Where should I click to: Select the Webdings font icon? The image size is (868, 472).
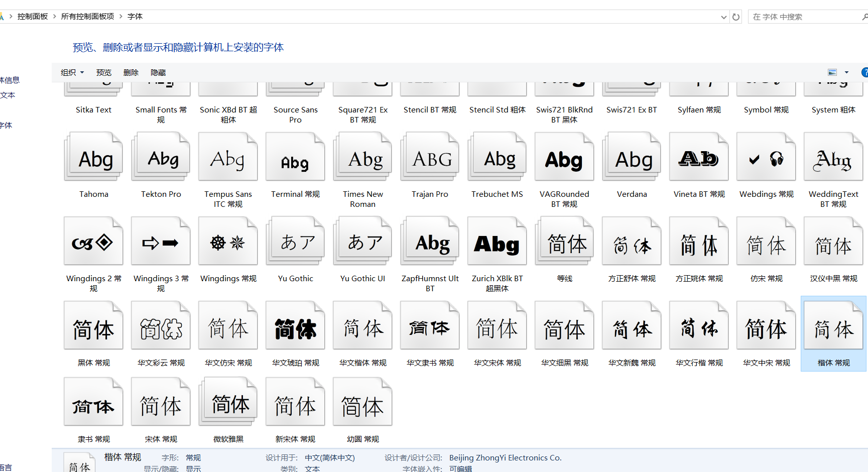(x=766, y=157)
